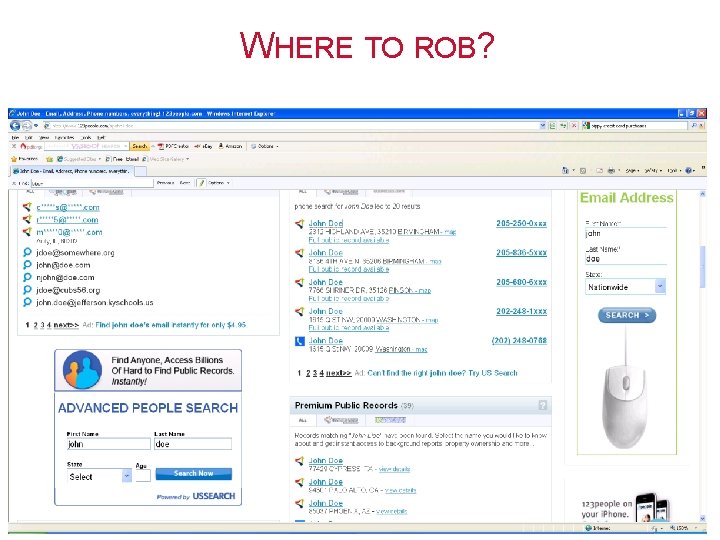Viewport: 720px width, 540px height.
Task: Open the Help menu
Action: pyautogui.click(x=101, y=137)
